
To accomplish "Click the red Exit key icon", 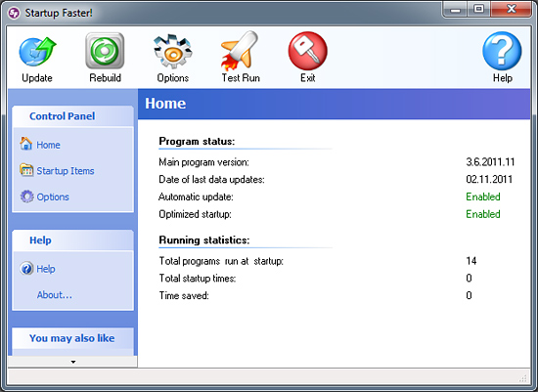I will point(308,51).
